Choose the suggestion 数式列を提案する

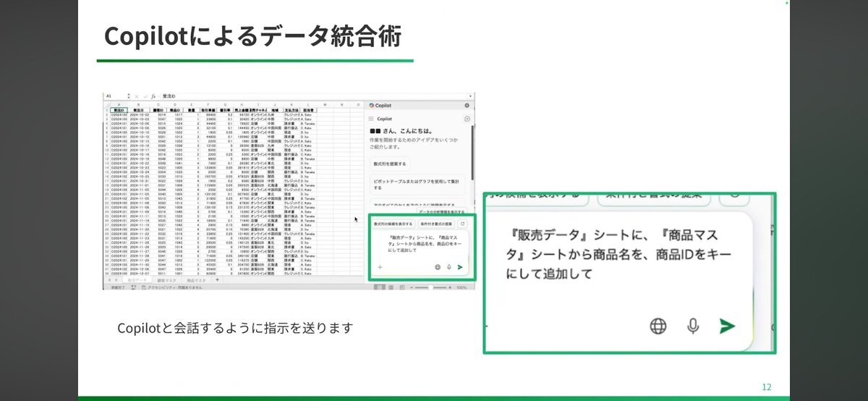[391, 163]
